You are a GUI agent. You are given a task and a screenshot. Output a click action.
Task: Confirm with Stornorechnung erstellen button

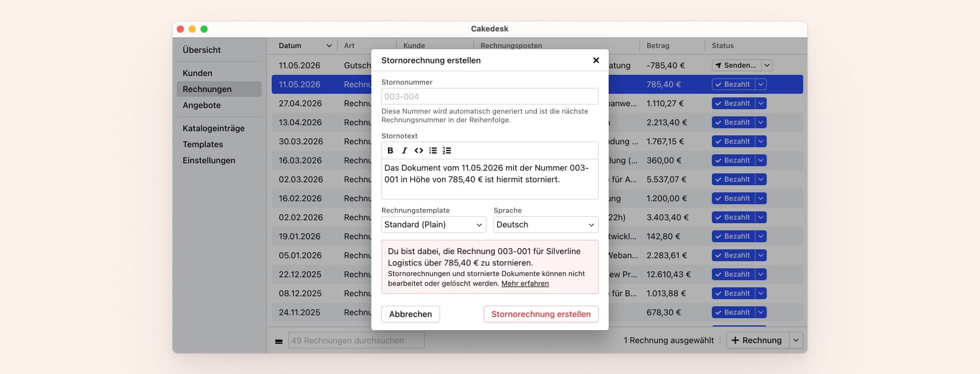click(x=541, y=314)
